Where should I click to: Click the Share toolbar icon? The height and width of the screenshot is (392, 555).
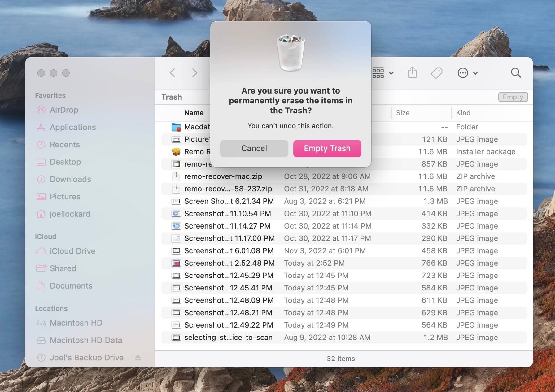(412, 73)
